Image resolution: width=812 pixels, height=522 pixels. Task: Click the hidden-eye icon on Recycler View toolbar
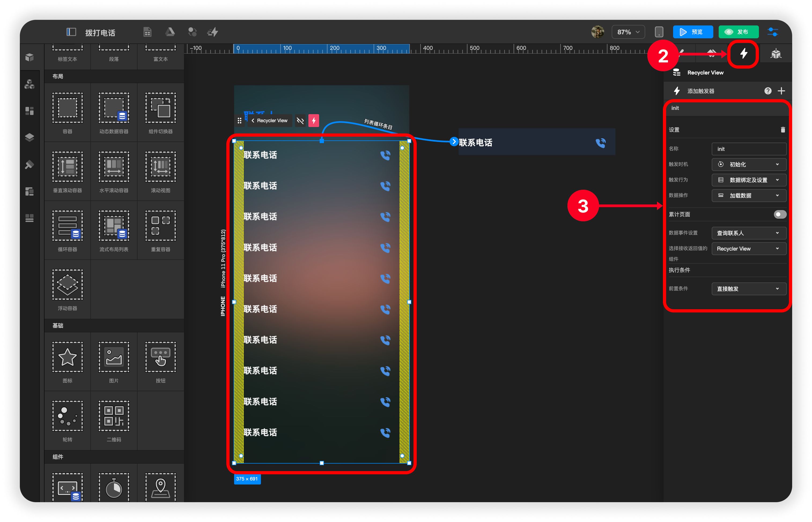300,120
